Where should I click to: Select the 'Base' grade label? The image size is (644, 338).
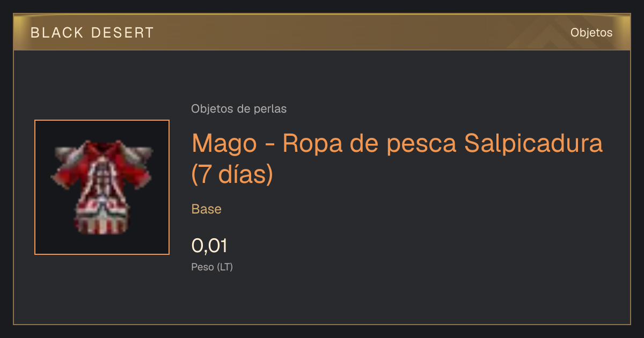pos(207,209)
